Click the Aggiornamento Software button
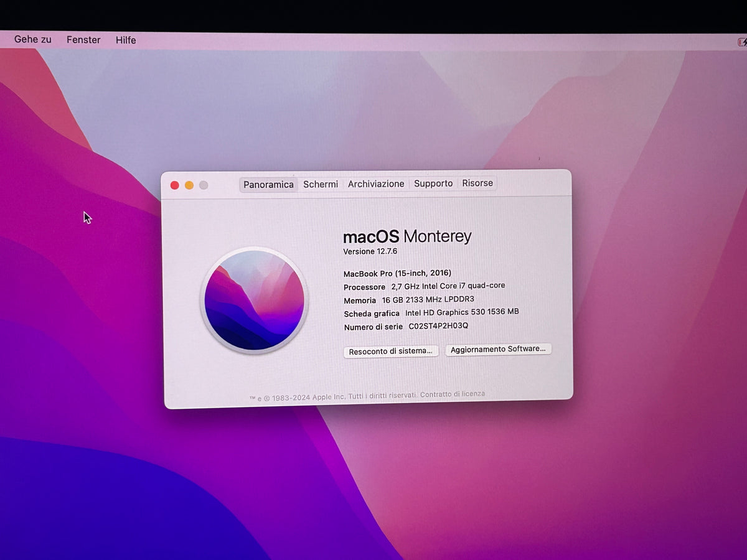The image size is (747, 560). 498,349
